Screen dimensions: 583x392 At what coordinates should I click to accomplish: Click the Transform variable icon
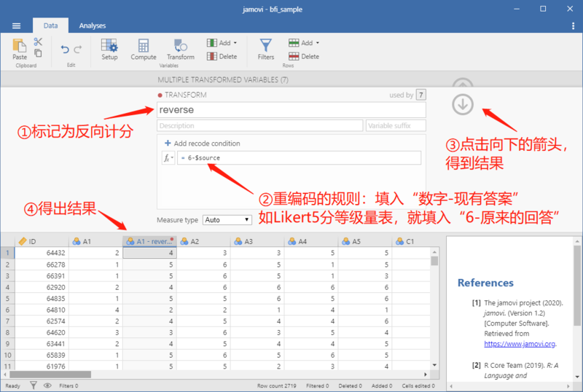pyautogui.click(x=181, y=50)
